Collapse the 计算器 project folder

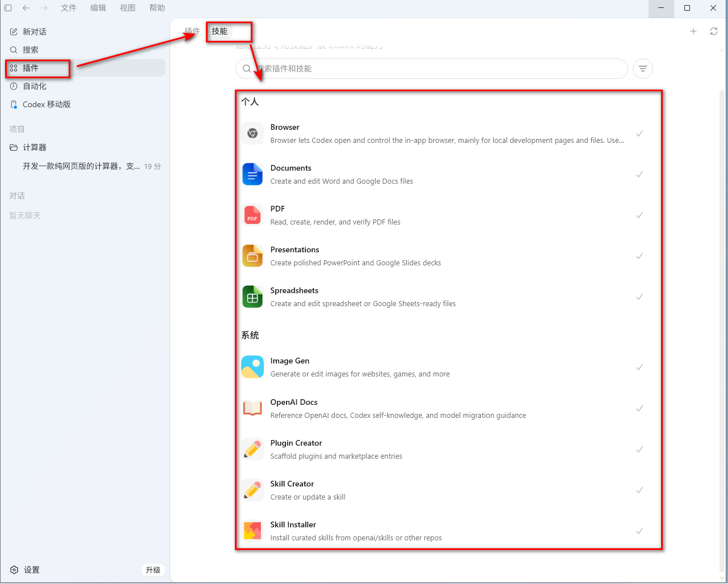(x=14, y=147)
